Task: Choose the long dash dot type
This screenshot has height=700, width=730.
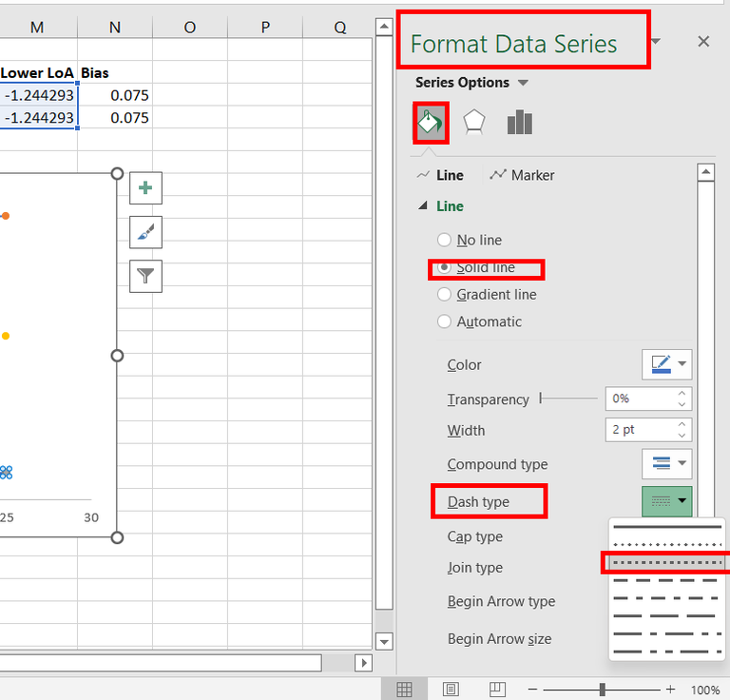Action: (x=667, y=633)
